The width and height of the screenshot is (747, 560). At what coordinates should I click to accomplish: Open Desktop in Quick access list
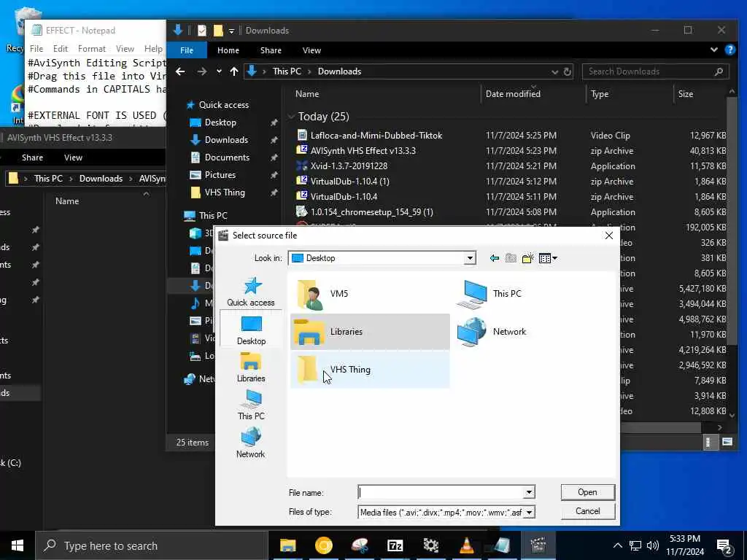[220, 122]
